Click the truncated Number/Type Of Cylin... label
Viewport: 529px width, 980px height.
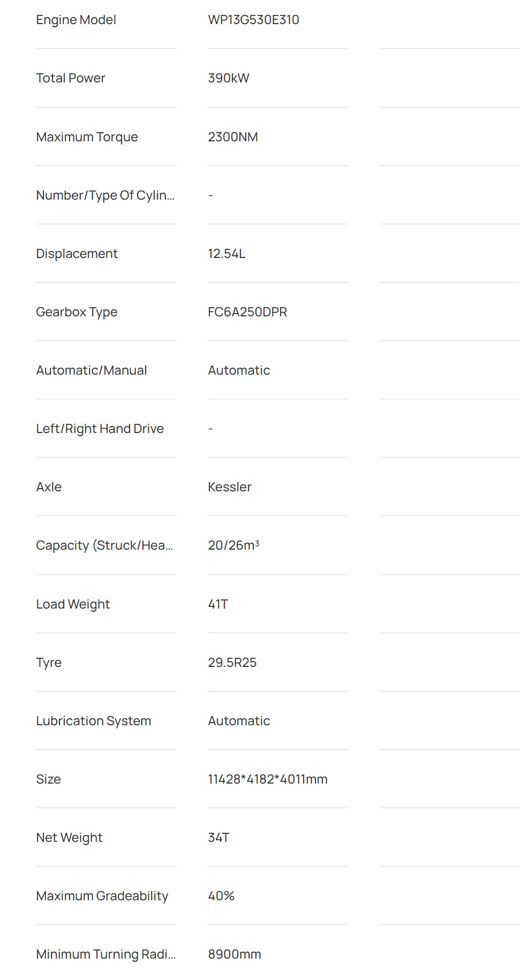click(105, 195)
